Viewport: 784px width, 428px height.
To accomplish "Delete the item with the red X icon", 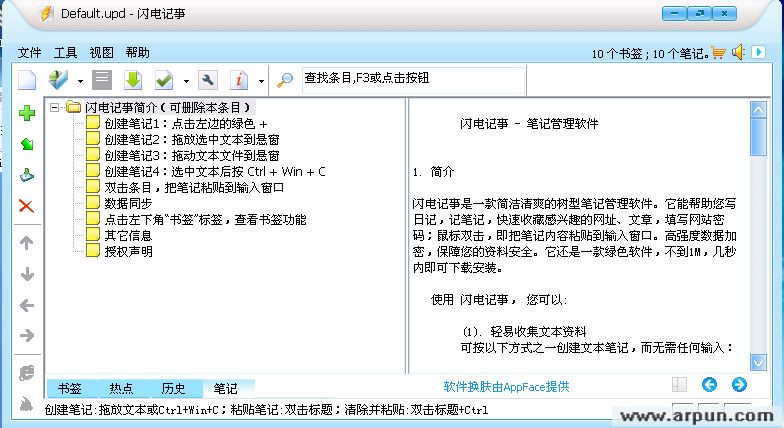I will coord(26,206).
